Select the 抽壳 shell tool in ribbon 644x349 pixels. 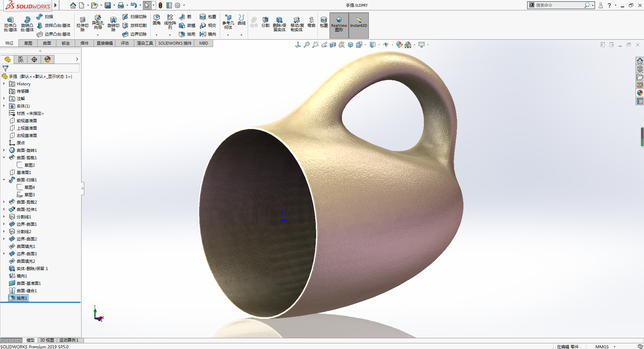pos(187,34)
